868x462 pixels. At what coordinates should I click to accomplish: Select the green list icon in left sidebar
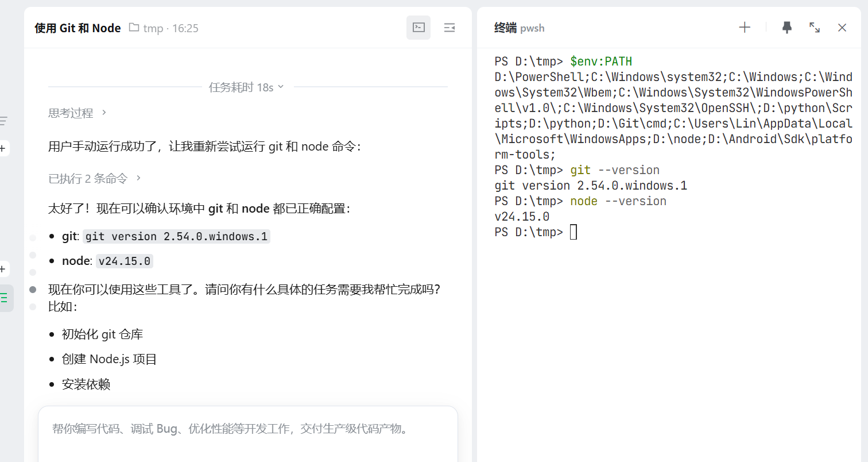4,298
